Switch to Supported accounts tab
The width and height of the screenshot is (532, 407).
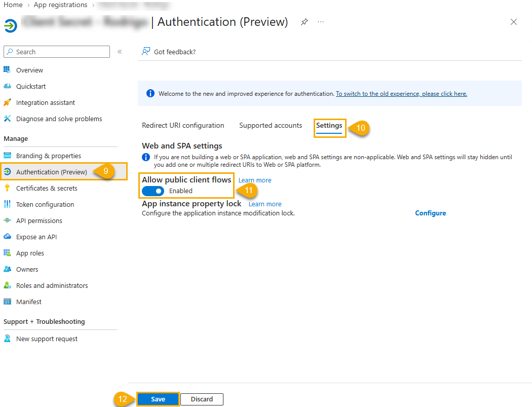tap(271, 125)
